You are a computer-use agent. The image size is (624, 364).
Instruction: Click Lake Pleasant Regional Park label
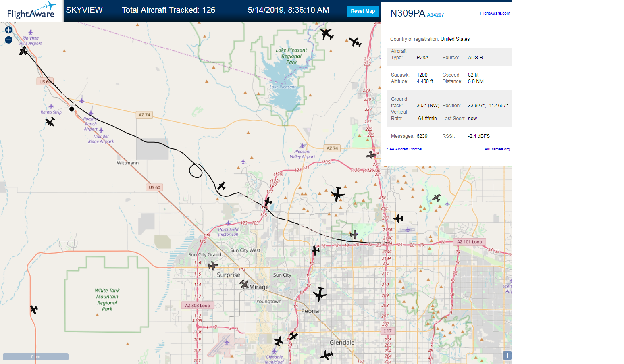[x=291, y=56]
